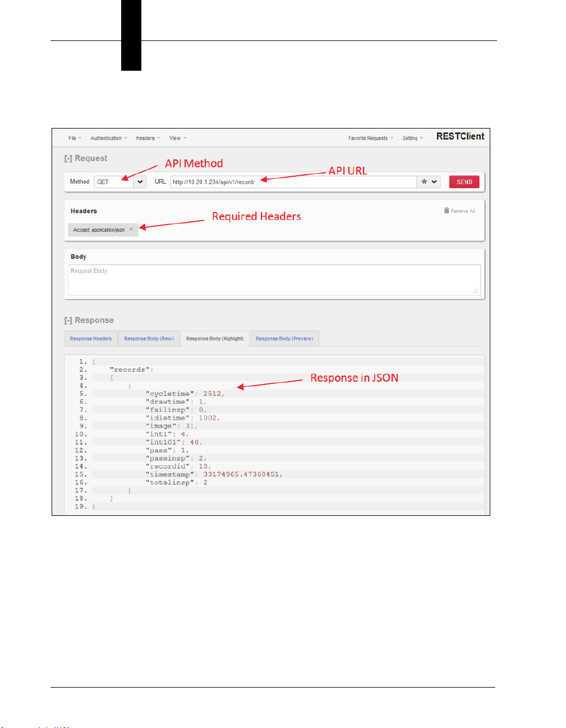The width and height of the screenshot is (566, 728).
Task: Click the "failinsp": 0 line
Action: tap(176, 410)
